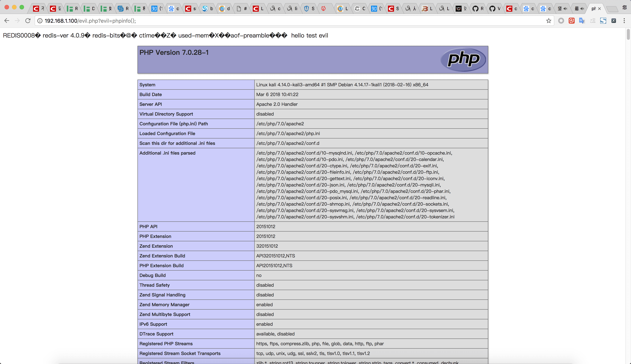Viewport: 631px width, 364px height.
Task: Click the IPv6 Support label
Action: point(153,324)
